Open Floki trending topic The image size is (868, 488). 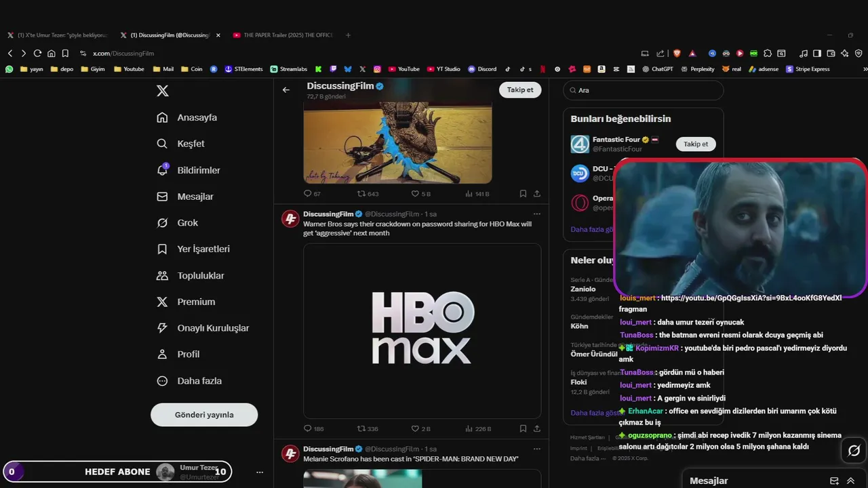coord(578,382)
